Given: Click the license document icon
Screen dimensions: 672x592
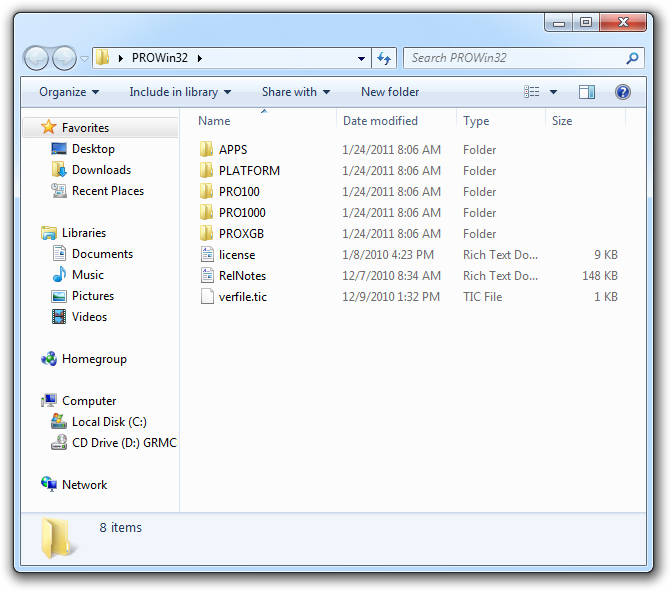Looking at the screenshot, I should (x=207, y=254).
